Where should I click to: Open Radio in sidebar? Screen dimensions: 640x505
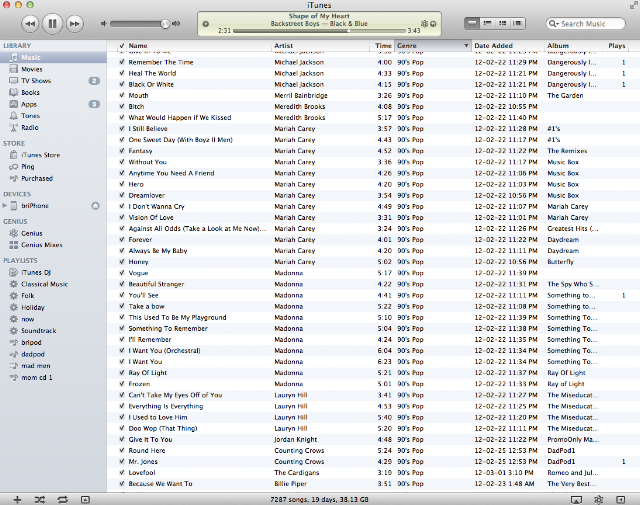[53, 127]
